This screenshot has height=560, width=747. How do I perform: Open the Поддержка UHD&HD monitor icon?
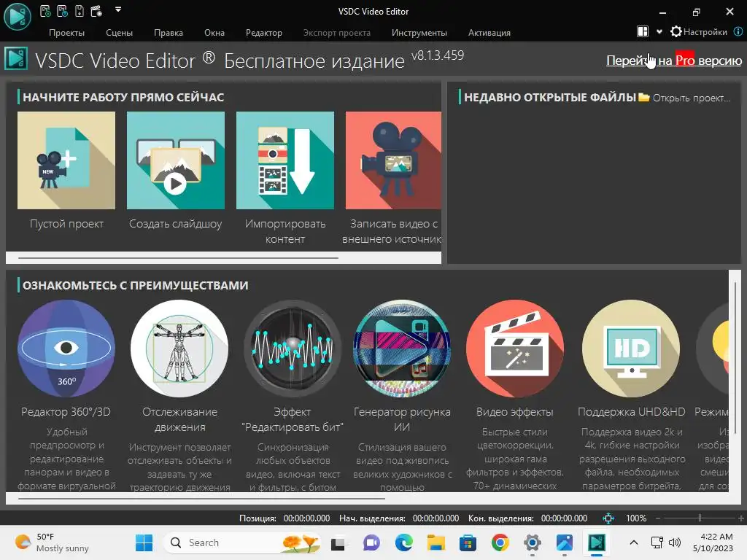tap(631, 349)
